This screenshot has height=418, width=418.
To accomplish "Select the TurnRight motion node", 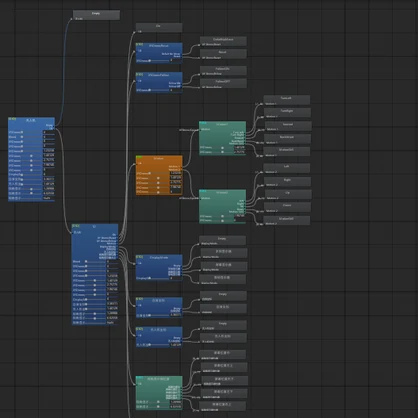I will coord(287,112).
